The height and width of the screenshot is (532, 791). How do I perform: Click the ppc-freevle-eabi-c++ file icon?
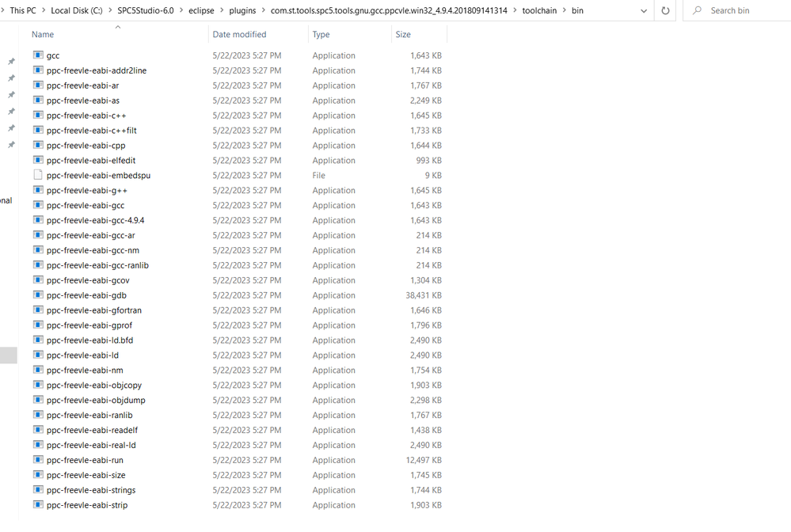(x=38, y=115)
